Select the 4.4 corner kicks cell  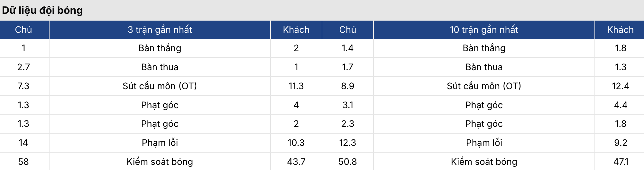click(621, 105)
